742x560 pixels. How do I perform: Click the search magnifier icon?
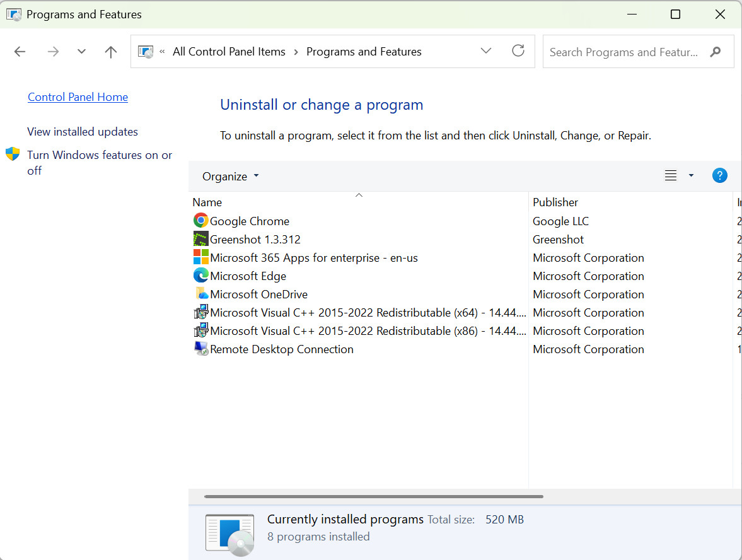tap(716, 52)
